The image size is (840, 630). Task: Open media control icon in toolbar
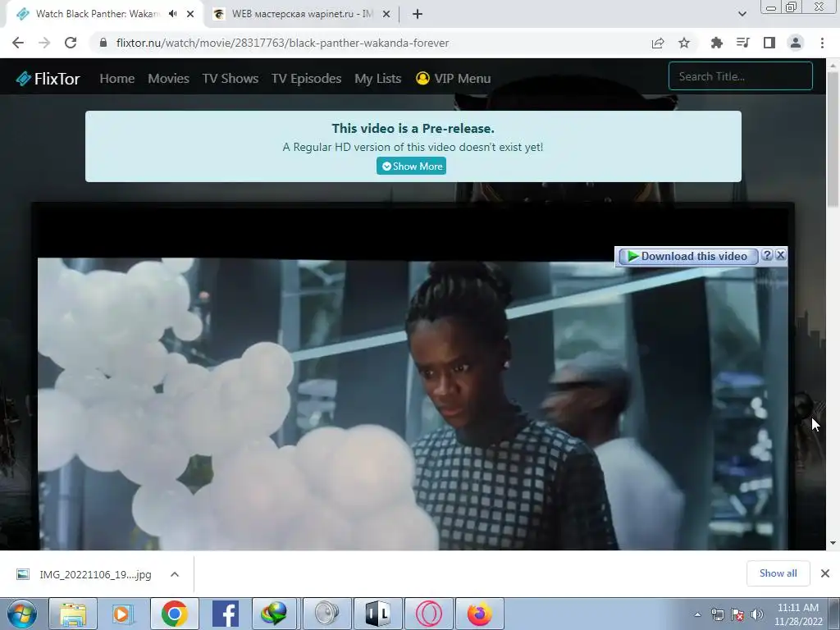742,43
